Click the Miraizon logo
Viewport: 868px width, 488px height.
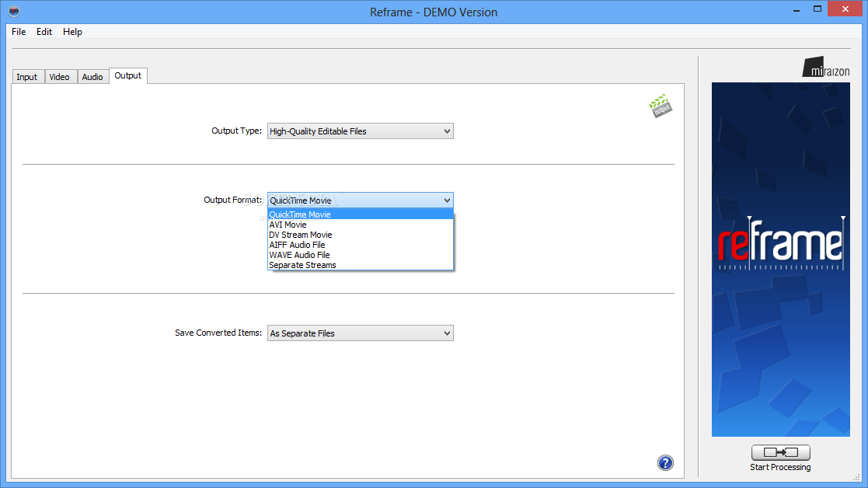826,67
